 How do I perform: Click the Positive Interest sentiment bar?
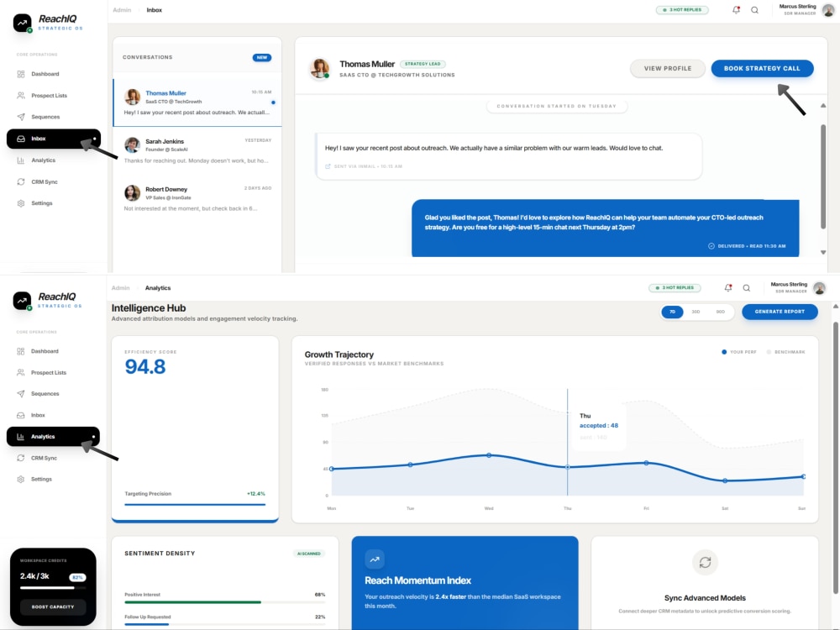click(x=224, y=602)
